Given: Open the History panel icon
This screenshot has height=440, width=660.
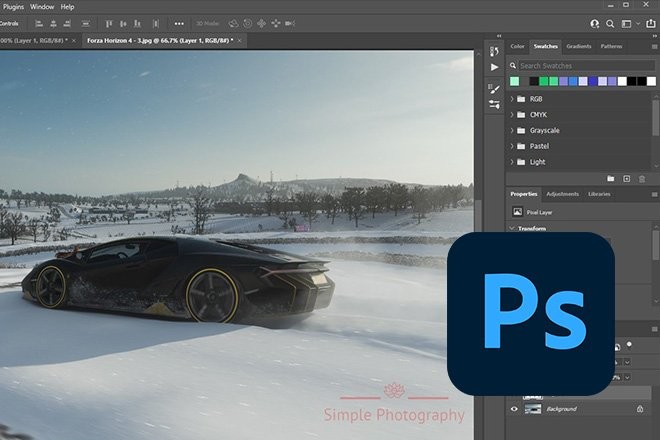Looking at the screenshot, I should tap(493, 51).
